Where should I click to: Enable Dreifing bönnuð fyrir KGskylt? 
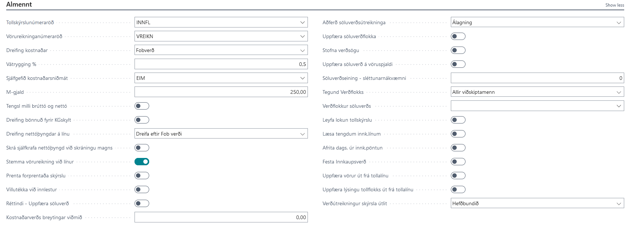(142, 120)
